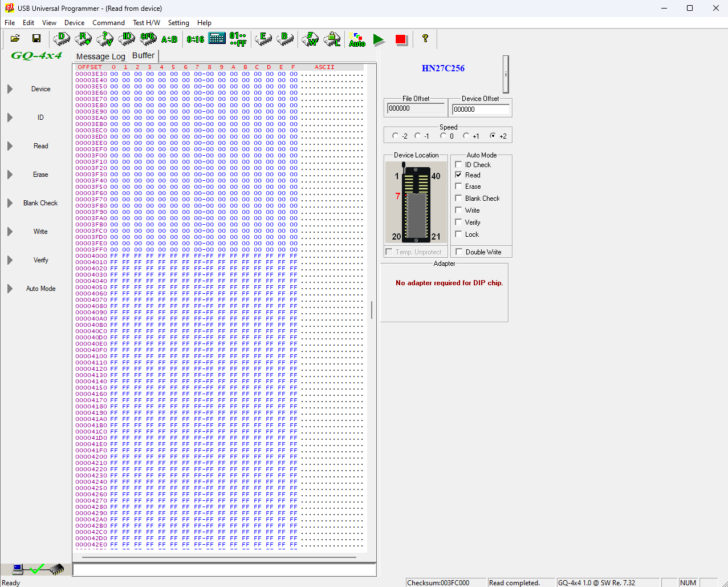Screen dimensions: 728x587
Task: Tick the Double Write checkbox
Action: coord(459,252)
